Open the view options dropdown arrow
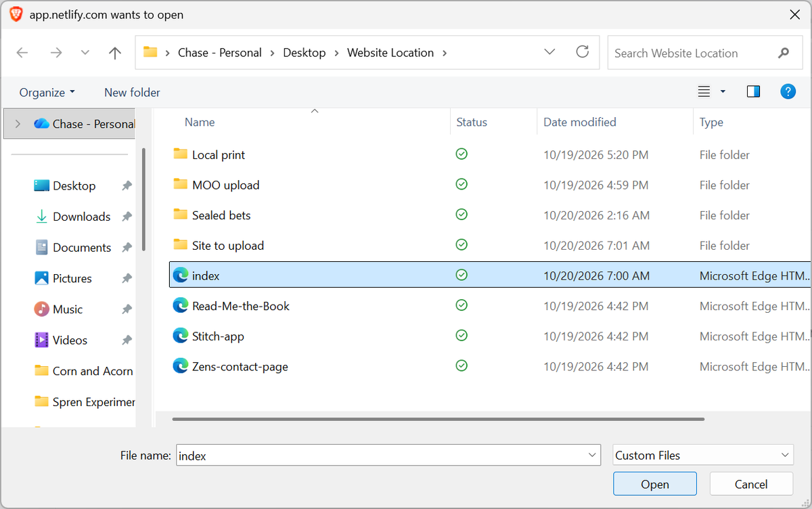 pos(723,91)
